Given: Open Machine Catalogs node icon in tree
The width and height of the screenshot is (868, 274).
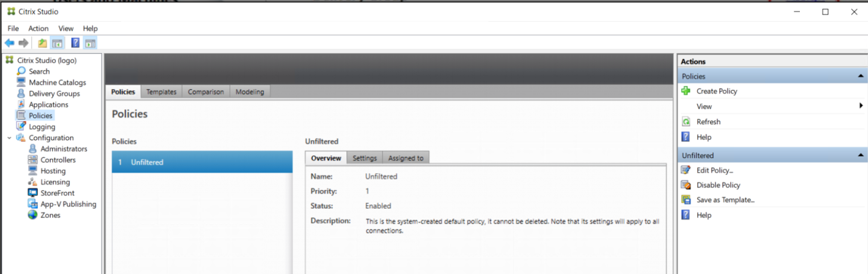Looking at the screenshot, I should [x=21, y=82].
